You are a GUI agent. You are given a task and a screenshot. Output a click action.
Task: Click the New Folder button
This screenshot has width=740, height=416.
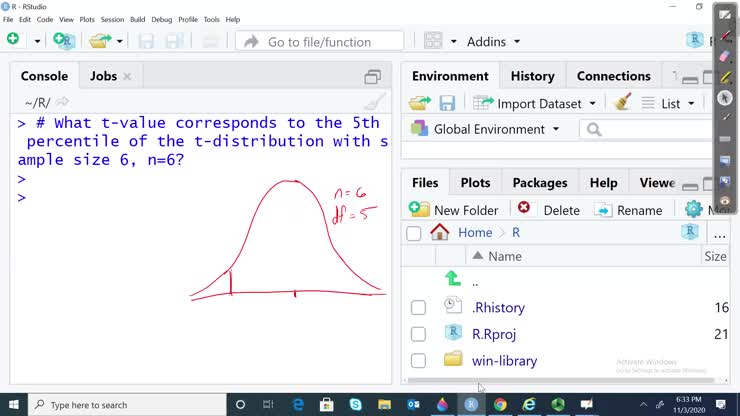[x=454, y=210]
